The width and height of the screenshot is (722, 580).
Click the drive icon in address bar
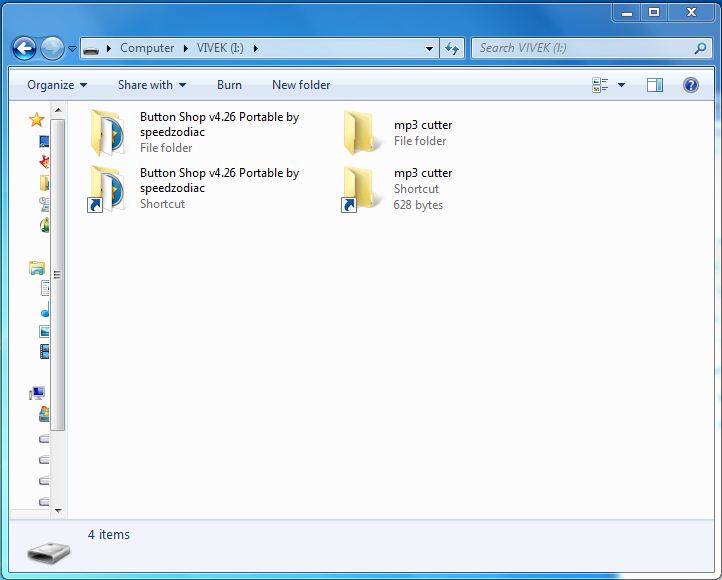tap(91, 49)
